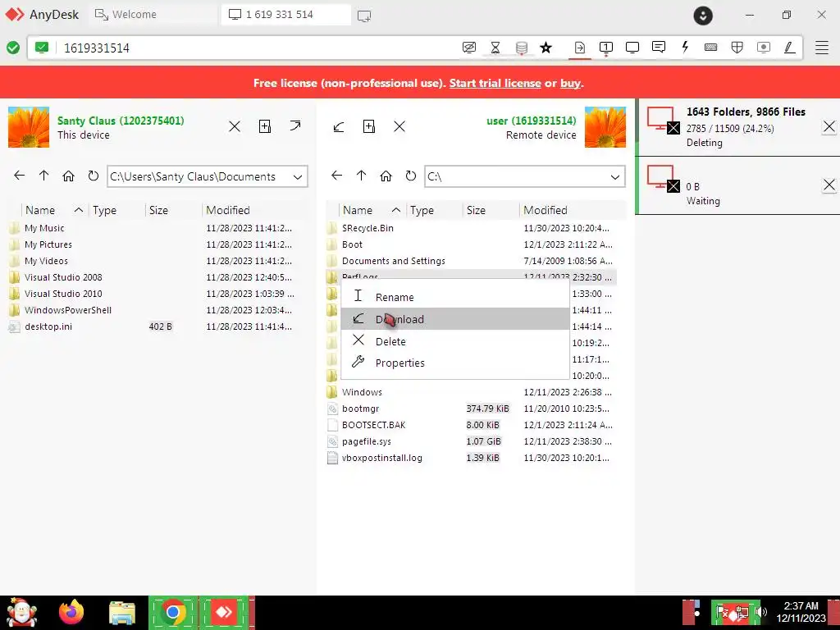The image size is (840, 630).
Task: Start session recording with the record icon
Action: pyautogui.click(x=764, y=48)
